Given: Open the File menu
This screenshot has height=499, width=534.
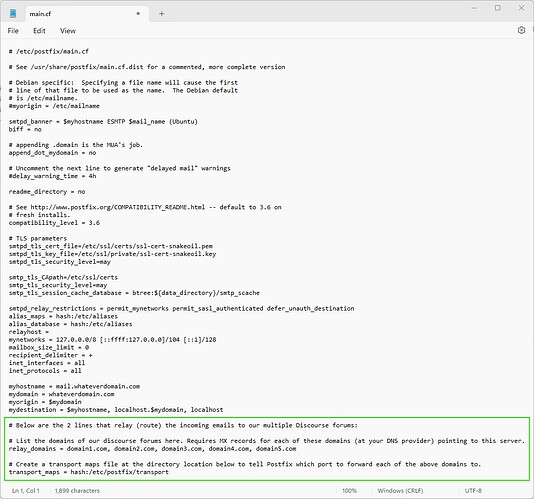Looking at the screenshot, I should click(13, 31).
